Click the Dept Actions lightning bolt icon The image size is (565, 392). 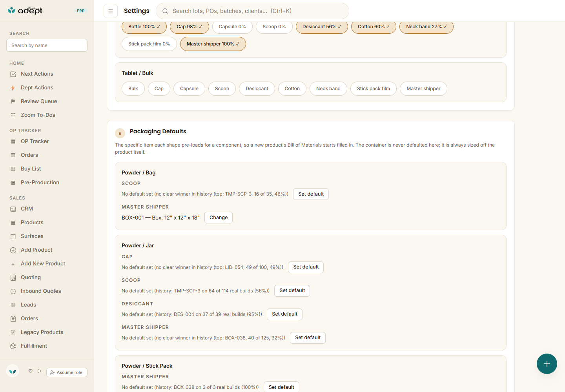point(13,88)
